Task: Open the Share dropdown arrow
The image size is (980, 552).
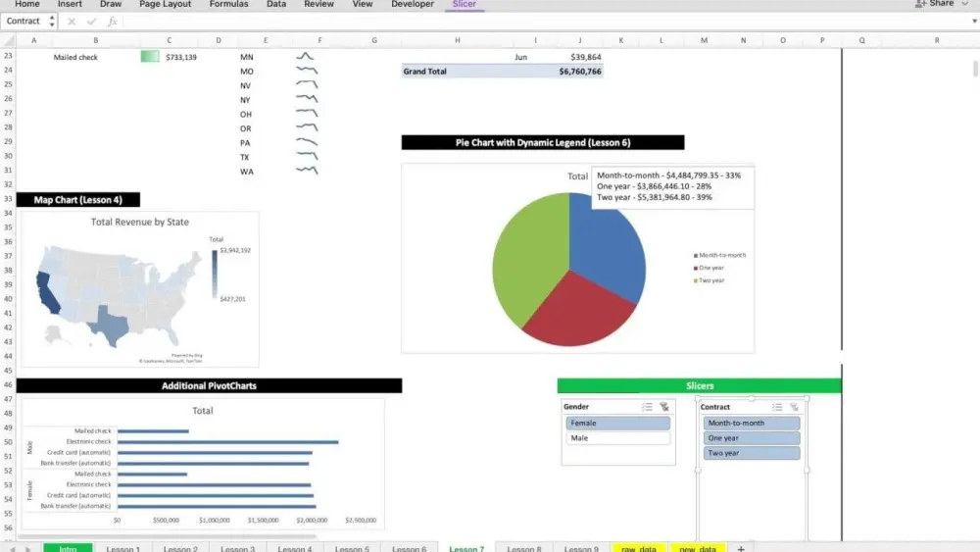Action: coord(965,4)
